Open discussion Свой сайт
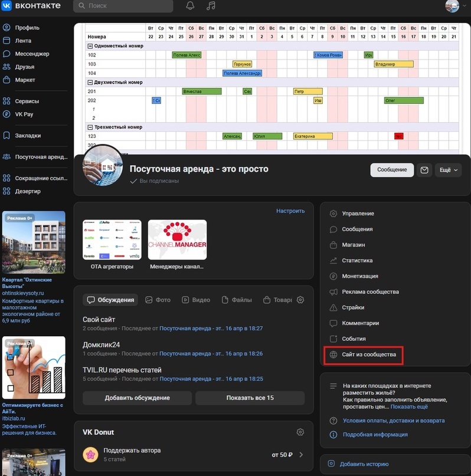471x476 pixels. point(99,320)
